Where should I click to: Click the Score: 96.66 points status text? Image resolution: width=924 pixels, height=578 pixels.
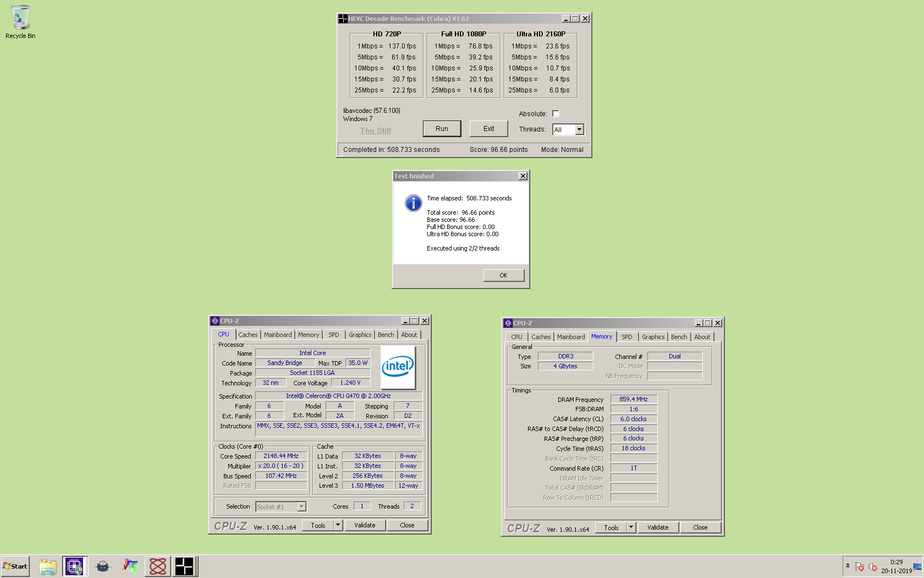click(x=499, y=150)
